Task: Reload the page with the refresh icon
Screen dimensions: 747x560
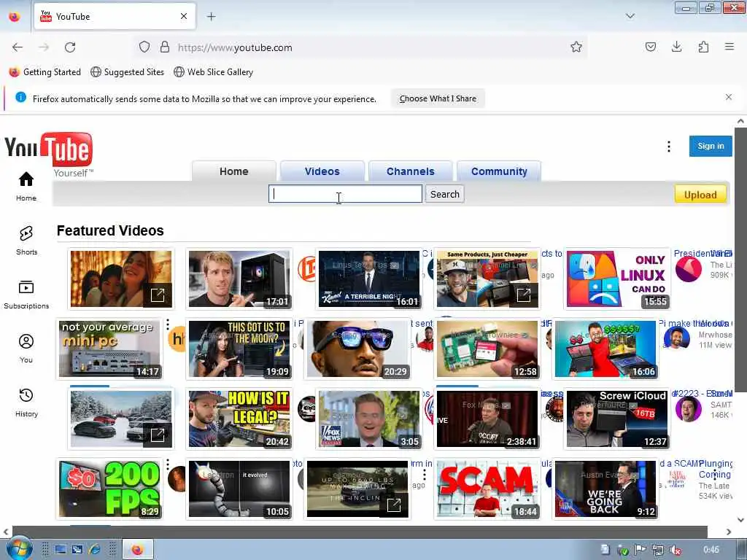Action: click(x=70, y=47)
